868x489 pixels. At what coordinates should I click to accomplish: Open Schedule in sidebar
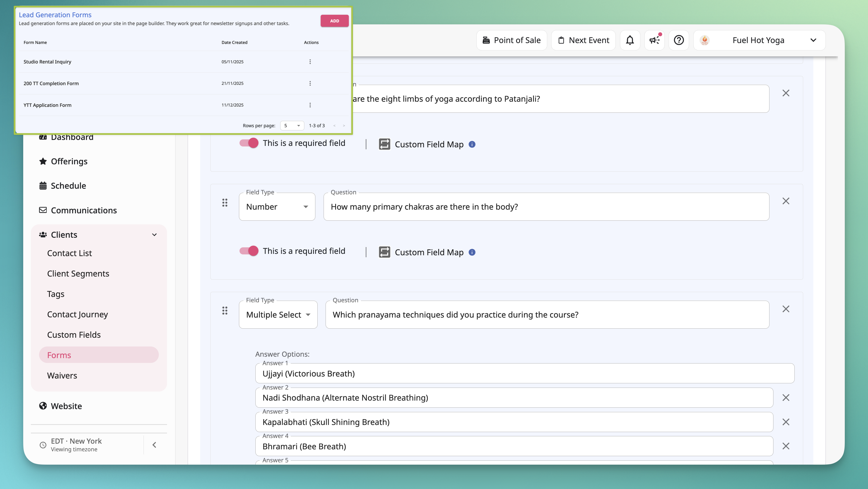[69, 186]
